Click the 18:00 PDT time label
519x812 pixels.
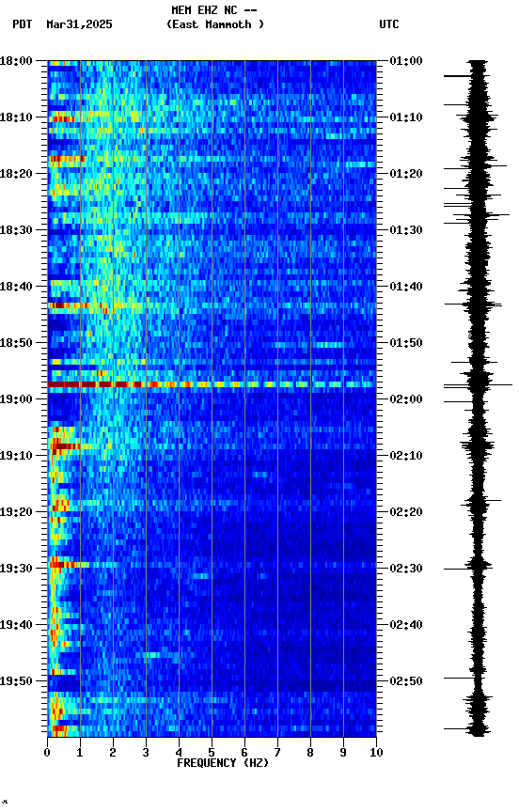click(x=16, y=61)
